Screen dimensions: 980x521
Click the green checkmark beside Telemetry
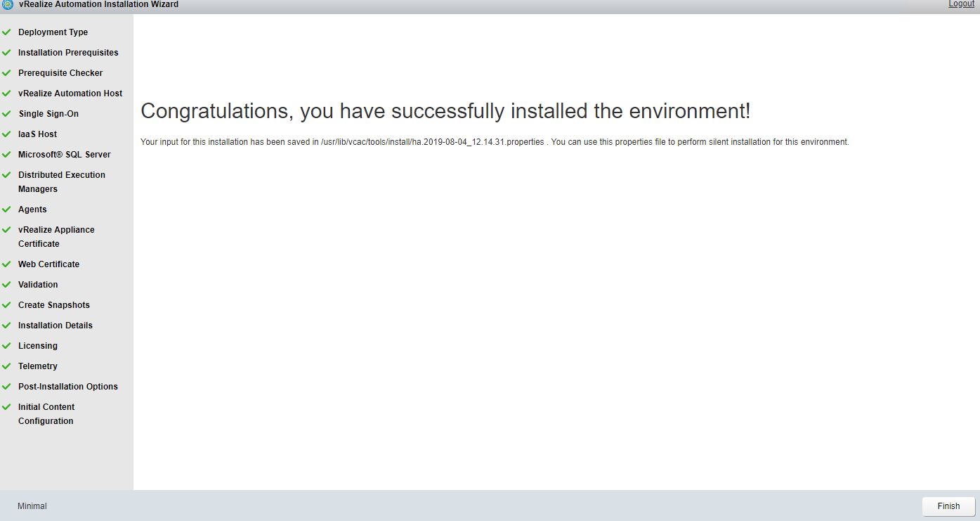tap(6, 366)
